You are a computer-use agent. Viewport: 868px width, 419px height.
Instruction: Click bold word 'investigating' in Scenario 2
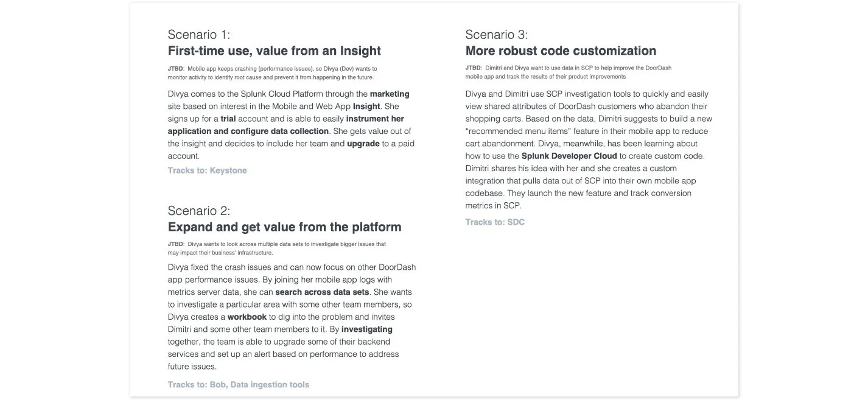367,329
